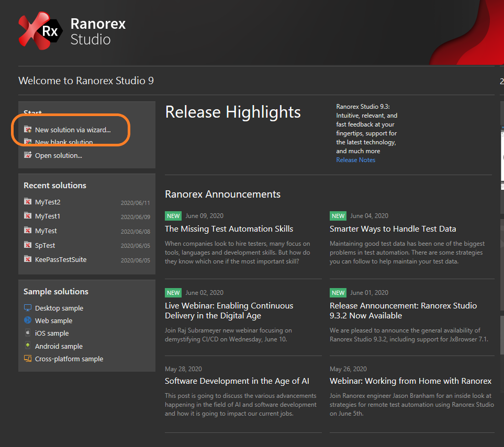Click the MyTest1 solution icon
Screen dimensions: 504x447
[28, 215]
